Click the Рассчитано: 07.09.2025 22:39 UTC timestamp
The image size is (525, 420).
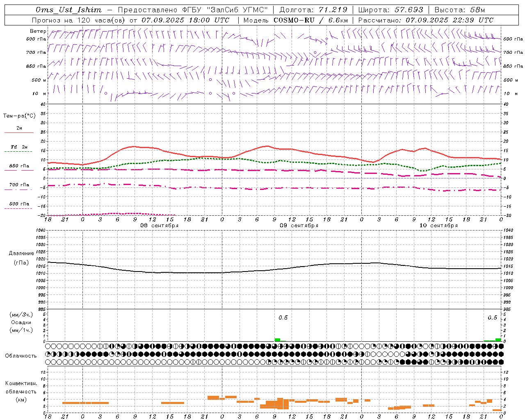click(x=426, y=20)
